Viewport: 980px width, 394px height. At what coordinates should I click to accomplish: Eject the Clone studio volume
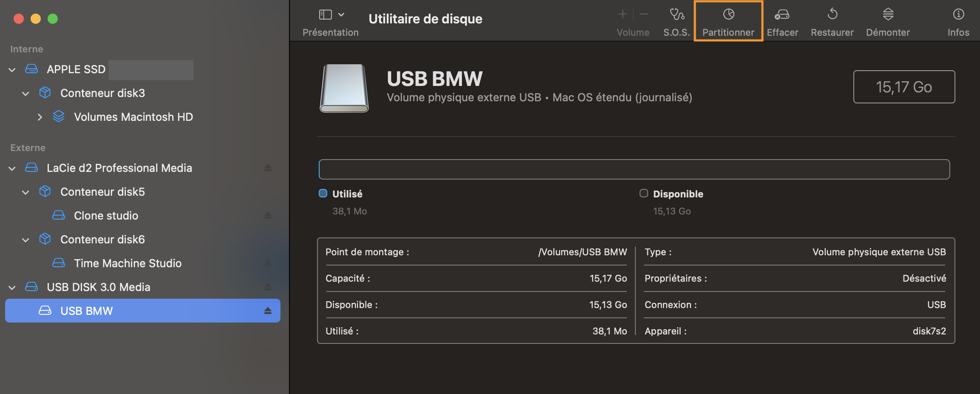[268, 216]
